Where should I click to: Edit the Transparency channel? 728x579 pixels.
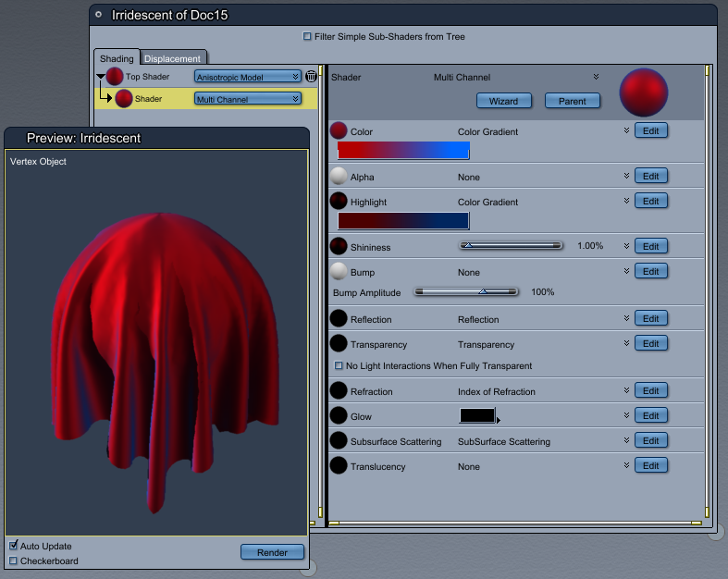click(x=651, y=343)
